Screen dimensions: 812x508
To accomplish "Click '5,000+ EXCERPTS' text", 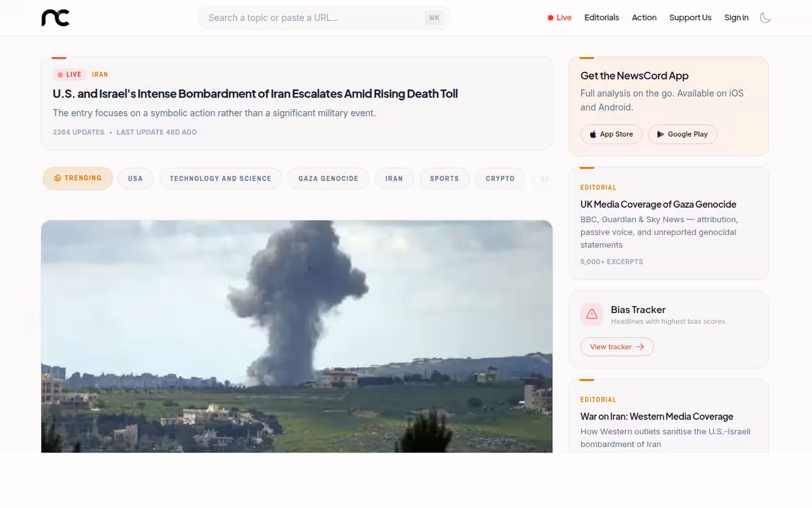I will tap(612, 261).
